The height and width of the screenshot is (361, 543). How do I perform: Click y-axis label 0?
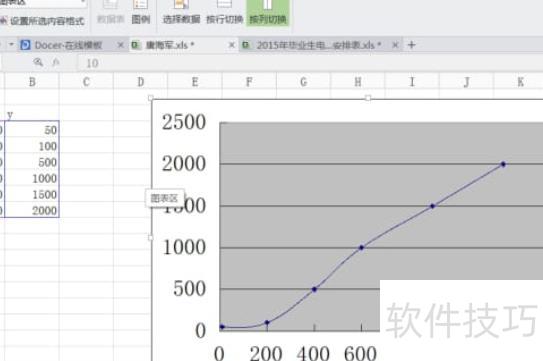[201, 331]
